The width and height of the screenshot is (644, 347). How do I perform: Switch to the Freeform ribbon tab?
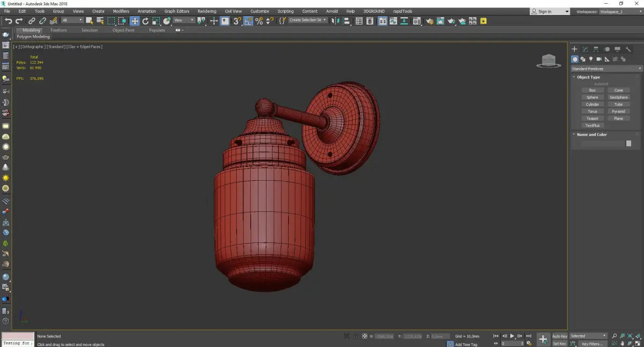[x=58, y=30]
